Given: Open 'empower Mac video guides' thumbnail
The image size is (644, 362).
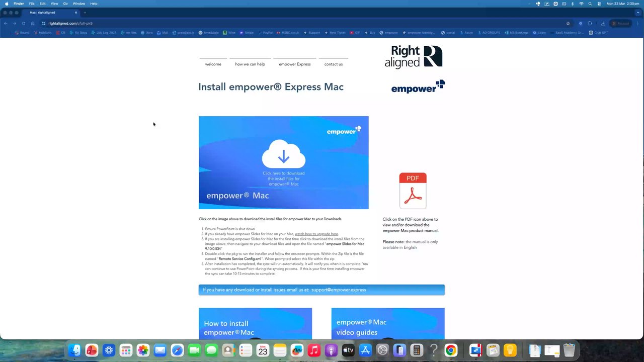Looking at the screenshot, I should tap(388, 323).
